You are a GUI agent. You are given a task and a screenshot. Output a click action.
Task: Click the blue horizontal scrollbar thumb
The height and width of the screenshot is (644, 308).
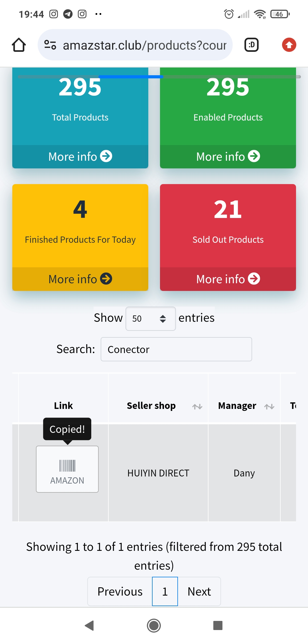[x=131, y=77]
